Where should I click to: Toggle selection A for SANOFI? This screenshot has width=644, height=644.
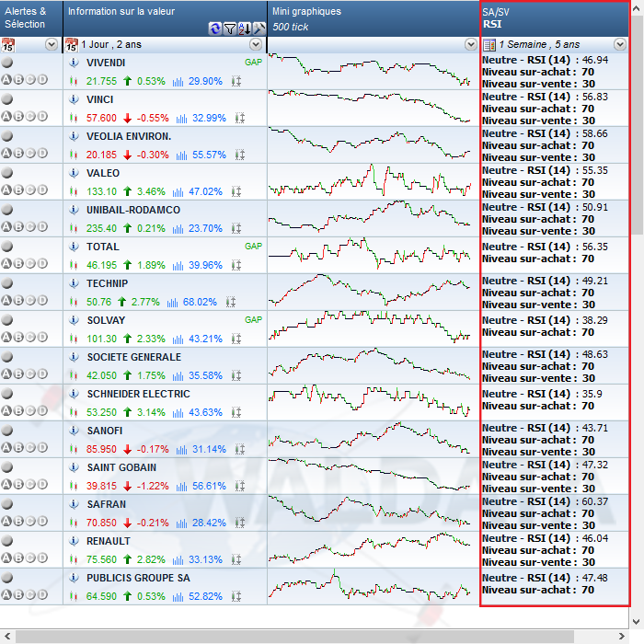(x=6, y=447)
